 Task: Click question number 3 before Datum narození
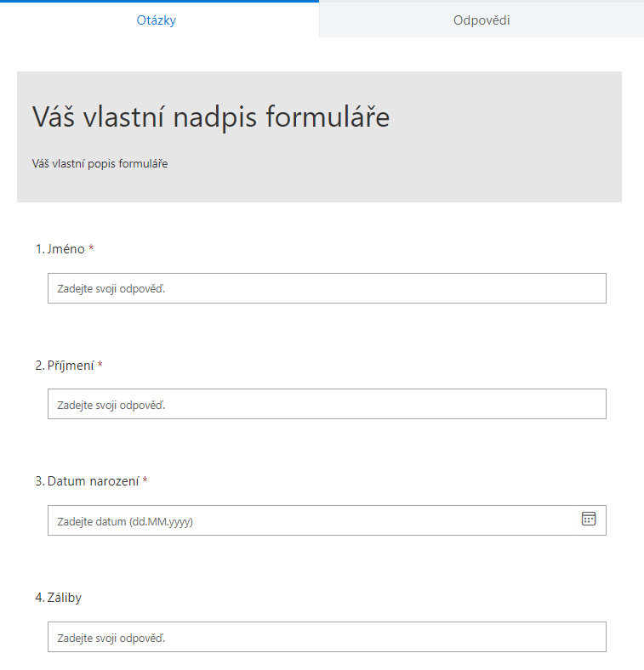tap(39, 481)
